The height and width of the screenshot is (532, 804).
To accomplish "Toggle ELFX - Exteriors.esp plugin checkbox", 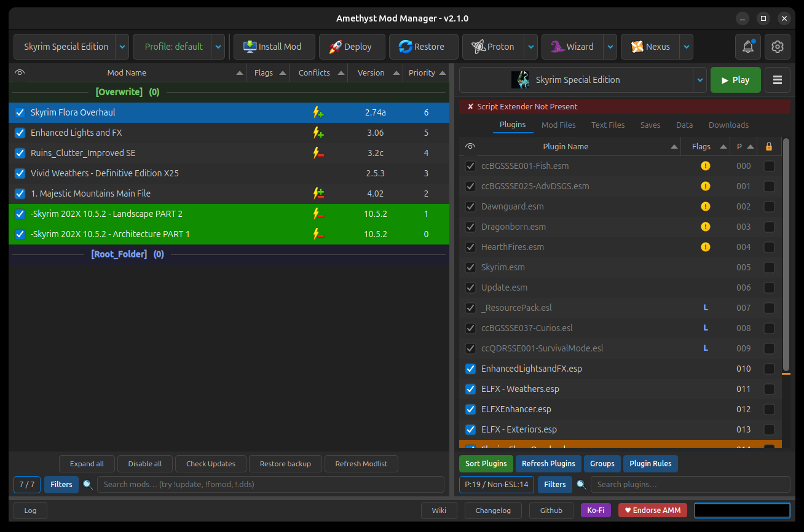I will (470, 429).
